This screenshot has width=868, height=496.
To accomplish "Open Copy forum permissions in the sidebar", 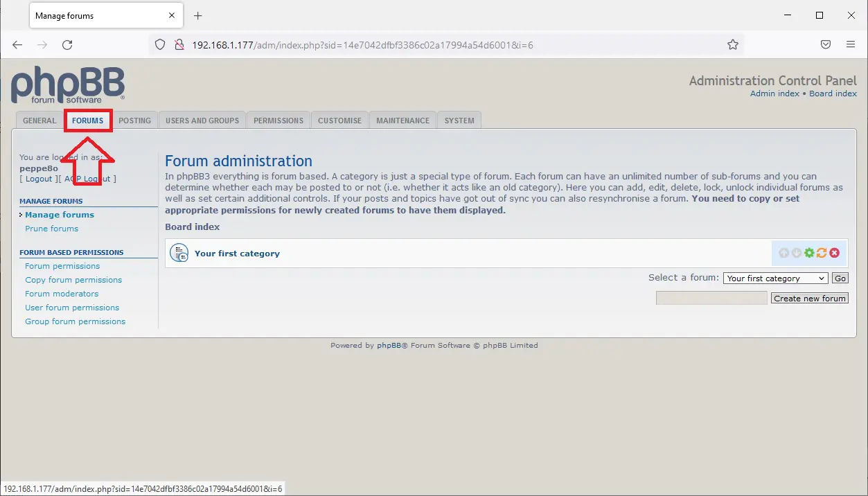I will tap(73, 280).
